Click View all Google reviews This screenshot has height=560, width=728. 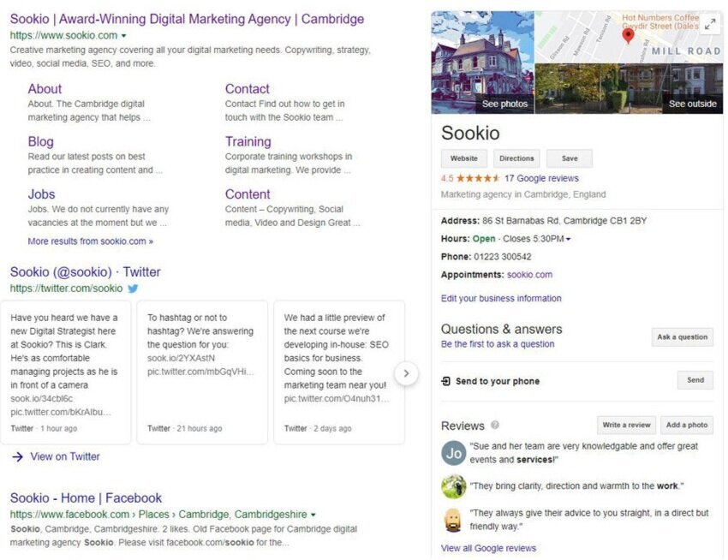pos(488,548)
